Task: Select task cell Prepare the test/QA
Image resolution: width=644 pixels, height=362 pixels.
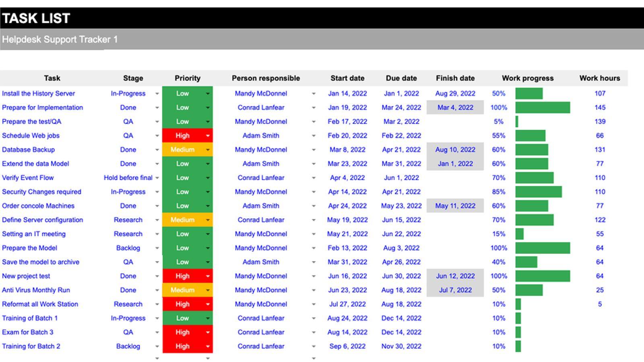Action: [x=31, y=121]
